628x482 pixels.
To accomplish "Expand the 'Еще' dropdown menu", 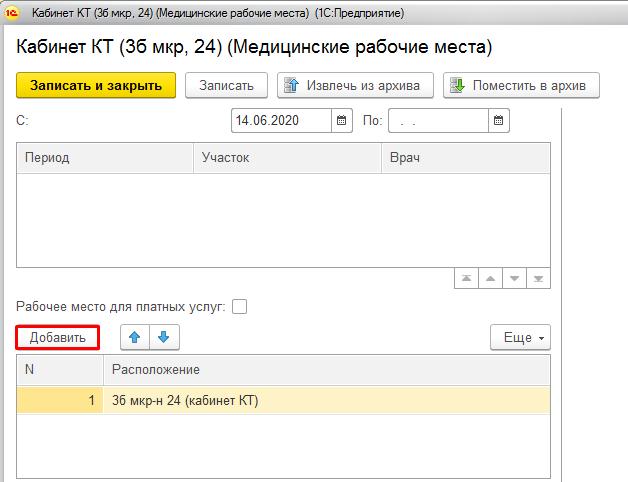I will 520,338.
